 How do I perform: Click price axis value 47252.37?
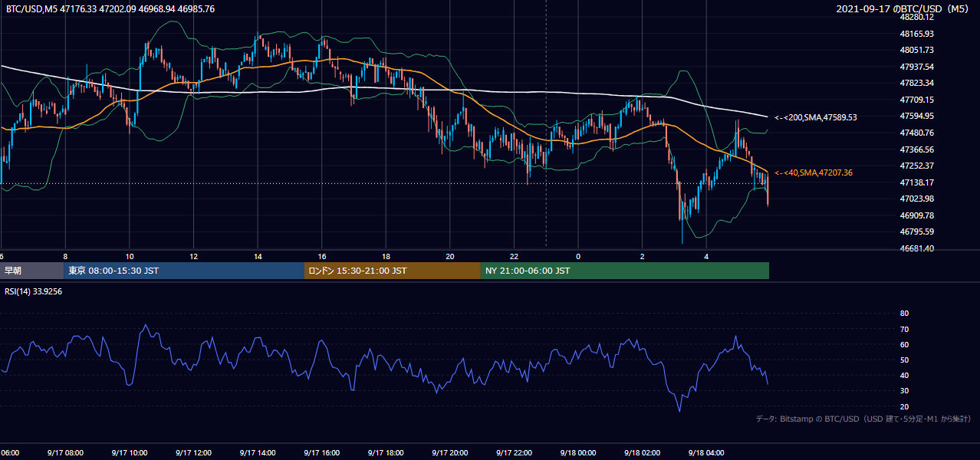pyautogui.click(x=916, y=166)
